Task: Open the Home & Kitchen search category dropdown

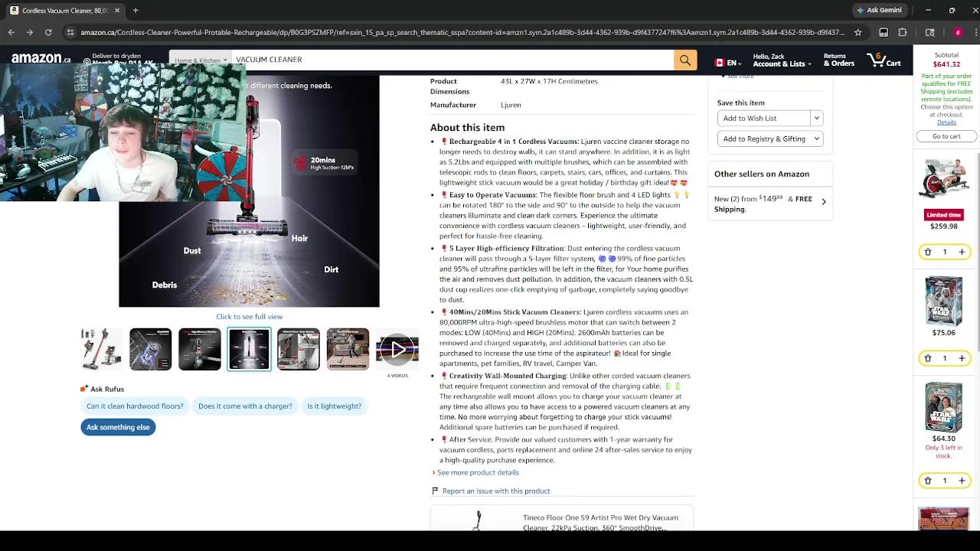Action: click(201, 60)
